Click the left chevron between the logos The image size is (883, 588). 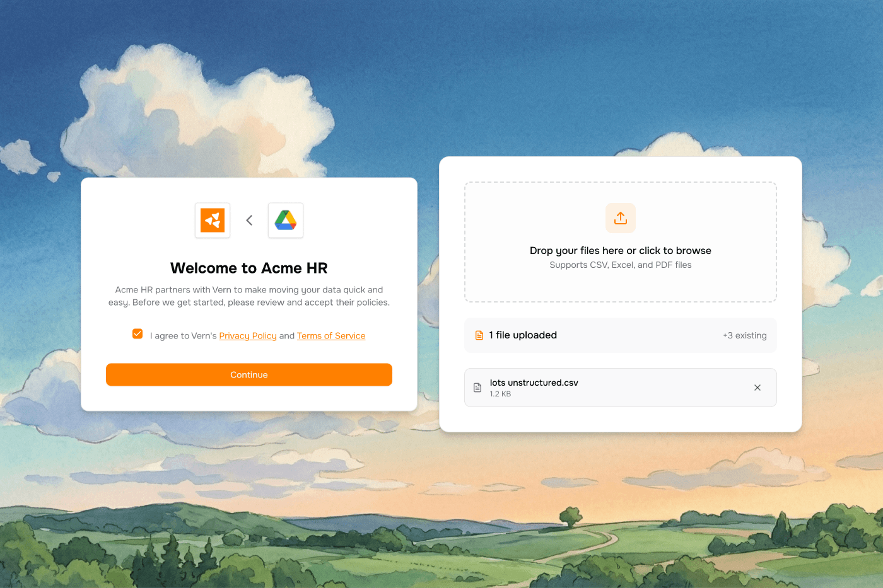(x=249, y=220)
